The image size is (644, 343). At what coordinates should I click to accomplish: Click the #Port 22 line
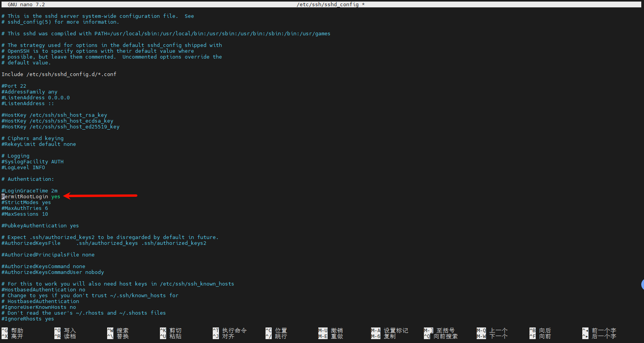pos(14,86)
